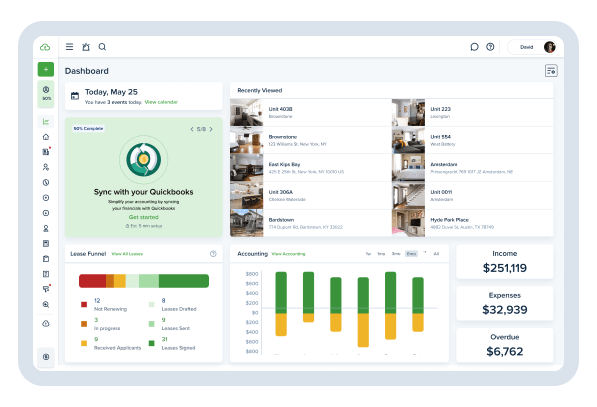The width and height of the screenshot is (597, 407).
Task: Open the home properties sidebar icon
Action: pyautogui.click(x=46, y=137)
